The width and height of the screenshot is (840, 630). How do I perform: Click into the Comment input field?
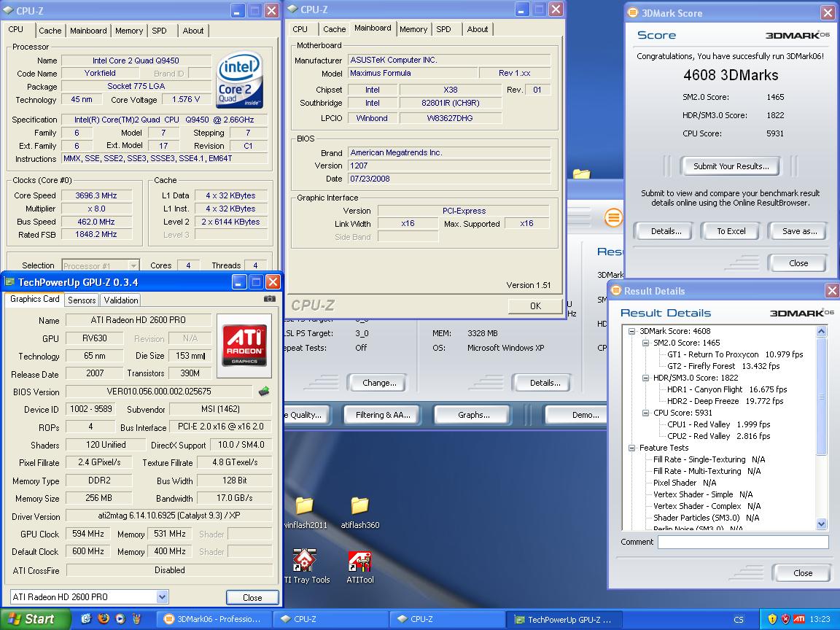click(743, 542)
